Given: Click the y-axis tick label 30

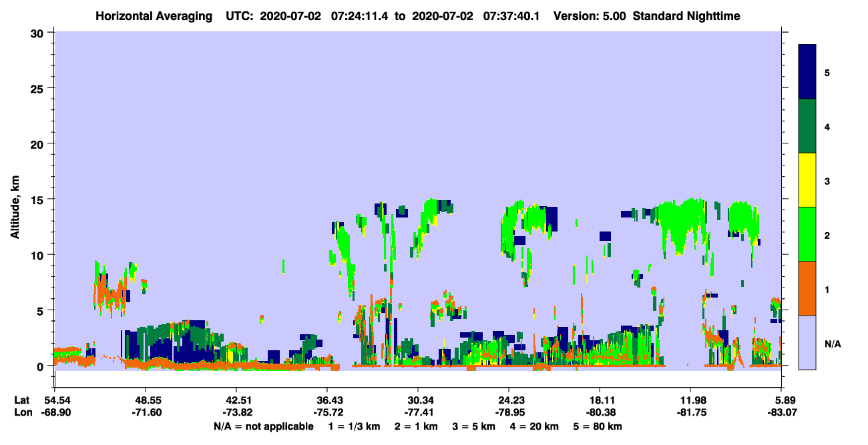Looking at the screenshot, I should tap(39, 33).
